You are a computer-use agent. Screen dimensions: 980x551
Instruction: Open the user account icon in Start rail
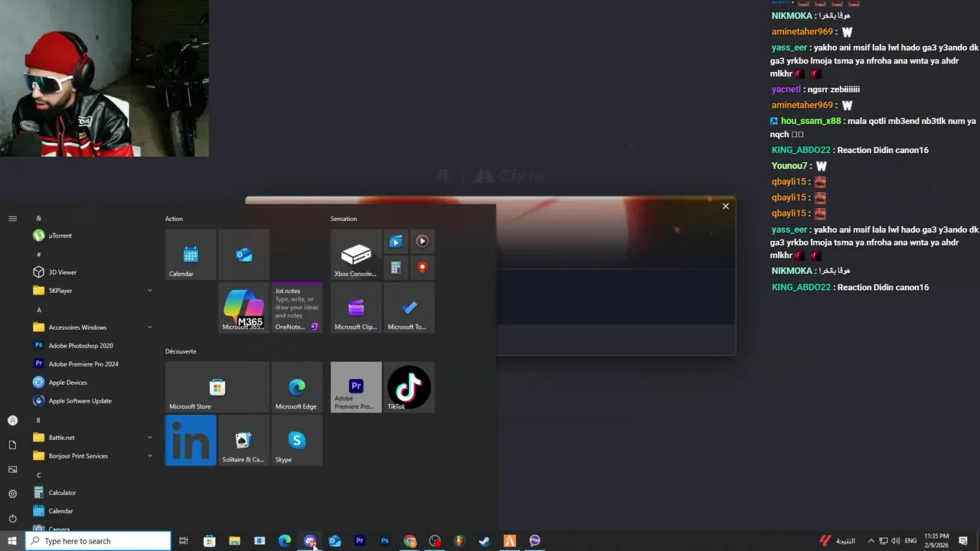pos(12,420)
